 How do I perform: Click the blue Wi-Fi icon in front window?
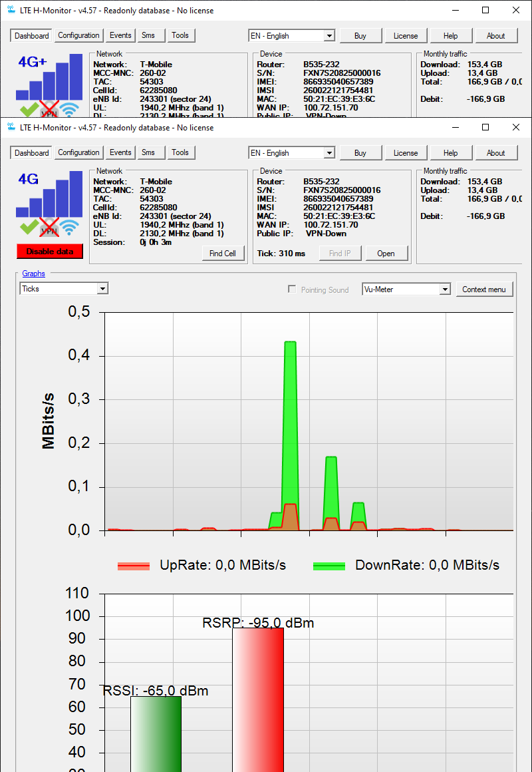click(70, 228)
